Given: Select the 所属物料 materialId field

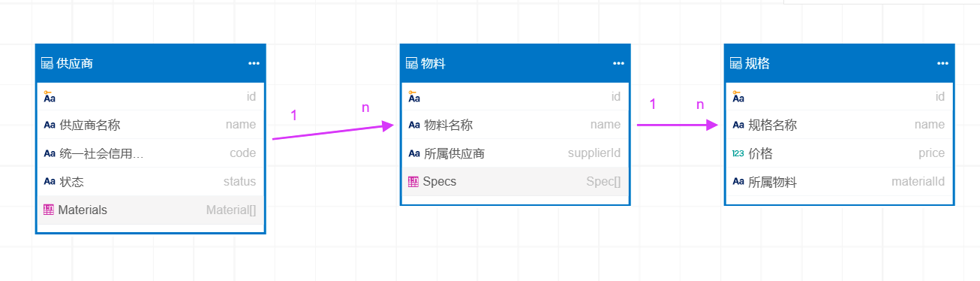Looking at the screenshot, I should [x=839, y=182].
